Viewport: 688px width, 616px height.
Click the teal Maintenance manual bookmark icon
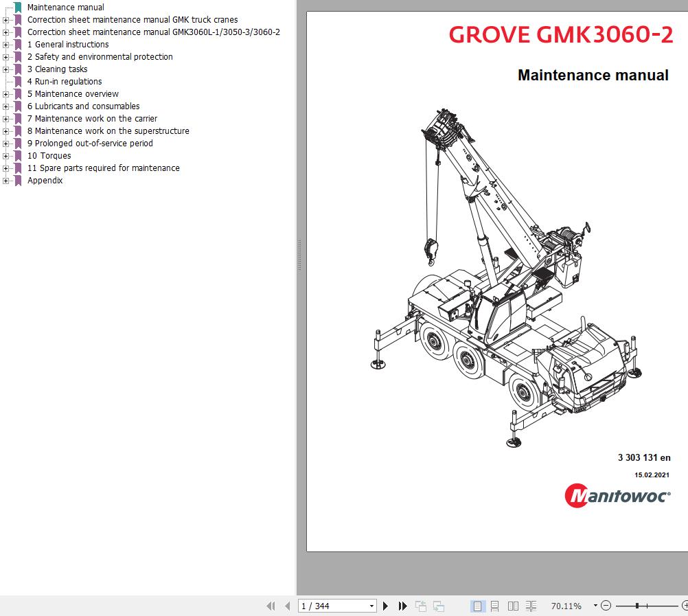pyautogui.click(x=18, y=8)
